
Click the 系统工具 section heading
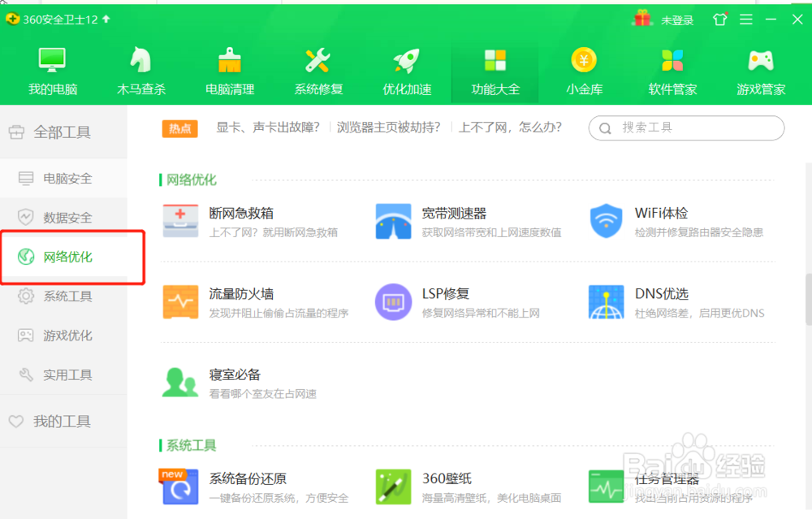click(x=191, y=445)
